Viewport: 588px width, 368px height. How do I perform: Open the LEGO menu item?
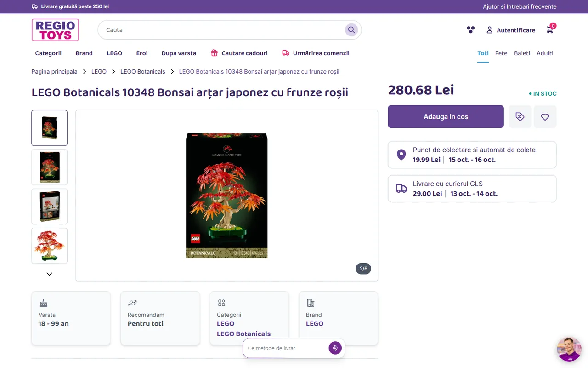(114, 53)
